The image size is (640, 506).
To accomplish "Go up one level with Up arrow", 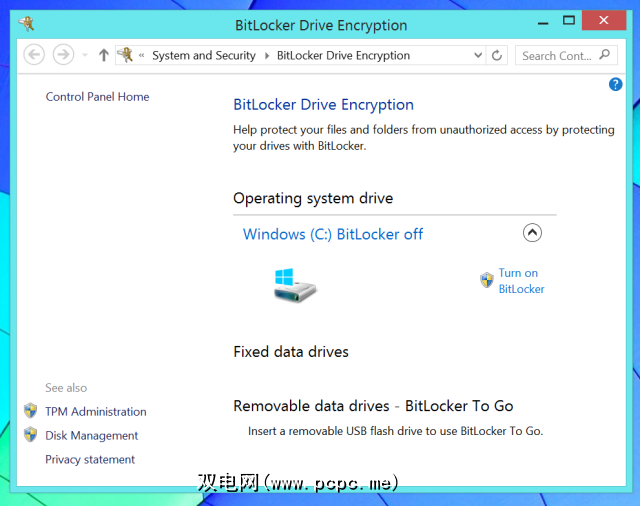I will [x=104, y=55].
